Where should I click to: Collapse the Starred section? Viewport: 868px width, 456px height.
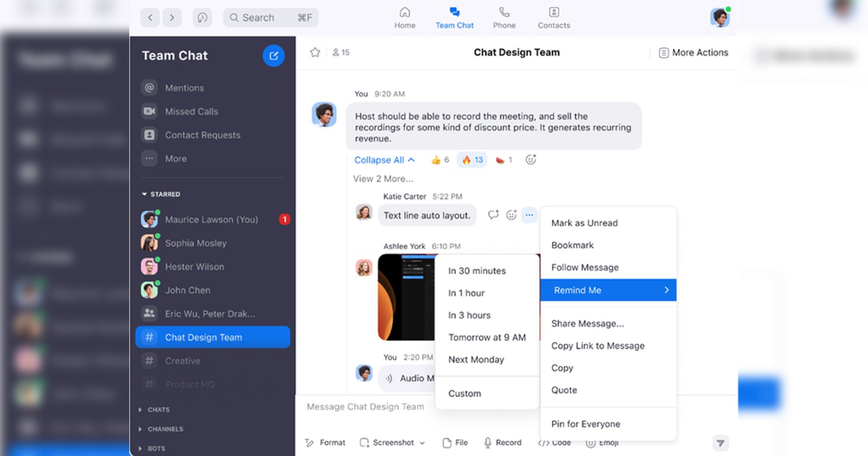145,194
